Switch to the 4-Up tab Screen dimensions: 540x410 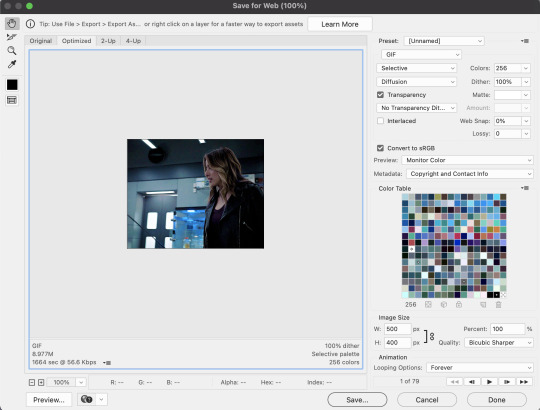coord(133,41)
